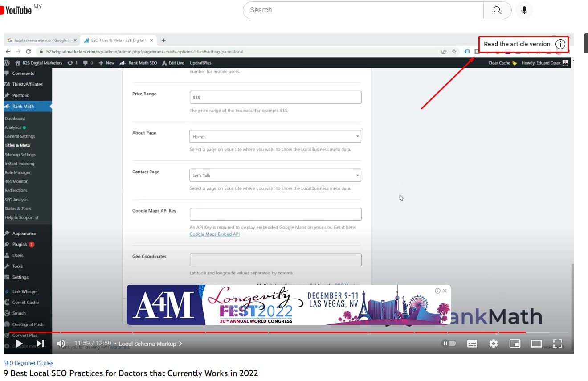Enable theater mode
The height and width of the screenshot is (381, 588).
pos(536,344)
